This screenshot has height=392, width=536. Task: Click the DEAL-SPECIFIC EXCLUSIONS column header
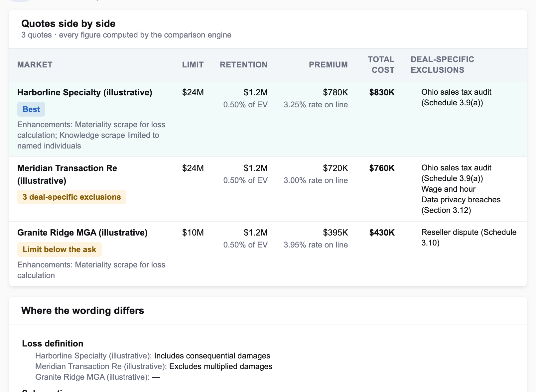(443, 65)
